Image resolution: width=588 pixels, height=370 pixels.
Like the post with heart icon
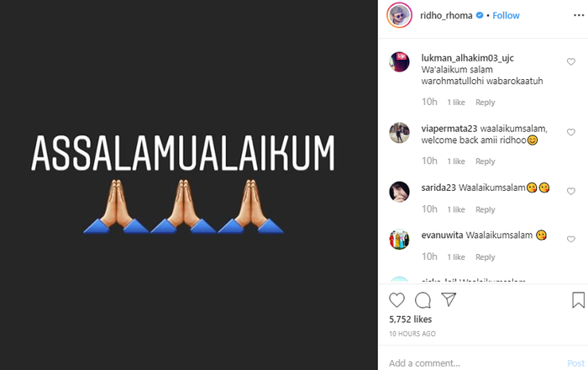396,300
